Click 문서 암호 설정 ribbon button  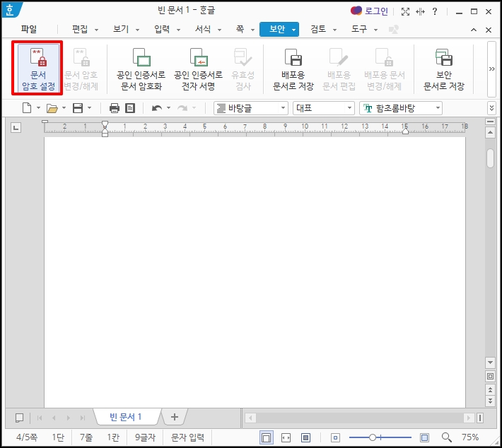point(38,68)
